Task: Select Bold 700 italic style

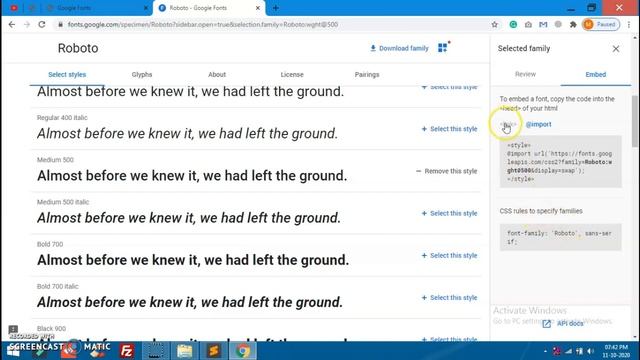Action: click(449, 298)
